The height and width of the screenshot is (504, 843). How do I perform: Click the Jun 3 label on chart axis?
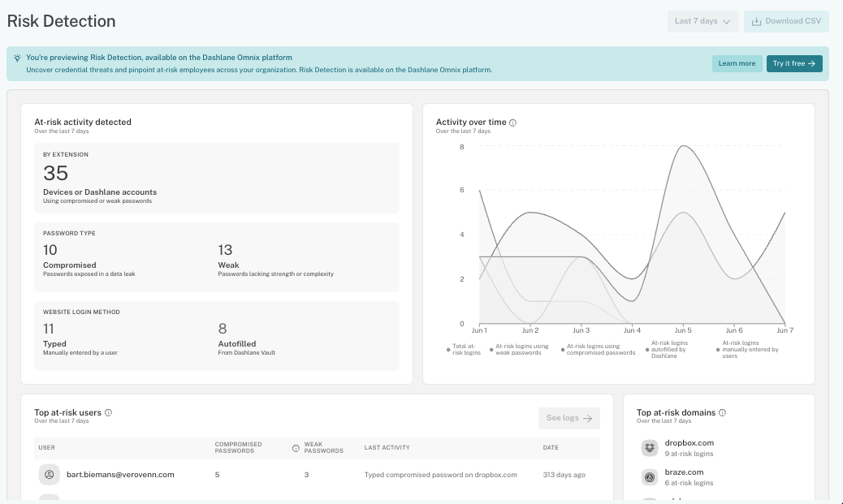(x=581, y=330)
